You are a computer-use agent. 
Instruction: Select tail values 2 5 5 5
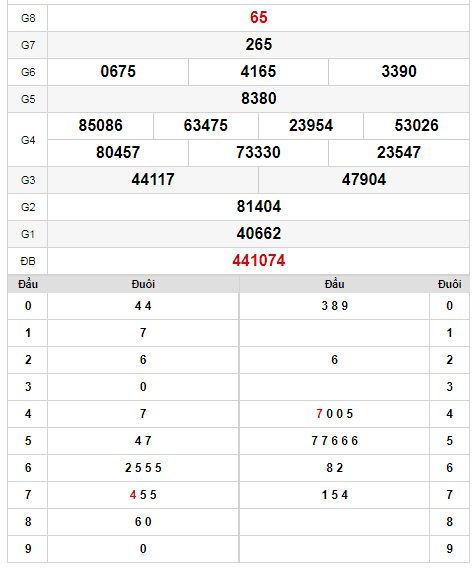click(143, 468)
